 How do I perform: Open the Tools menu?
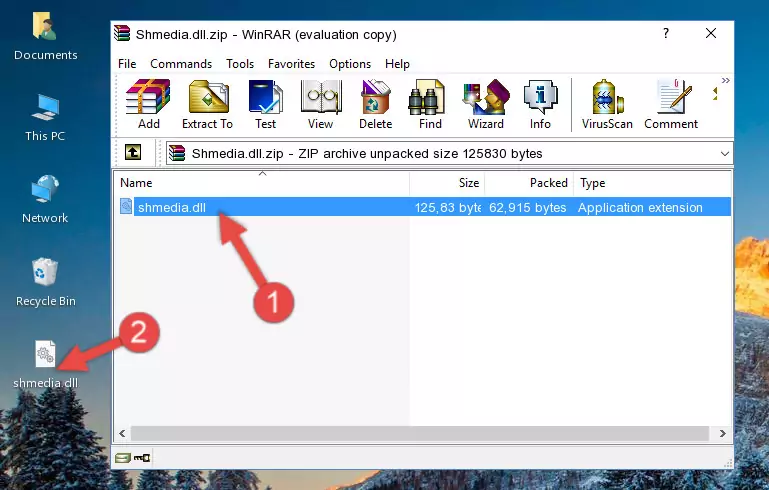pyautogui.click(x=240, y=64)
